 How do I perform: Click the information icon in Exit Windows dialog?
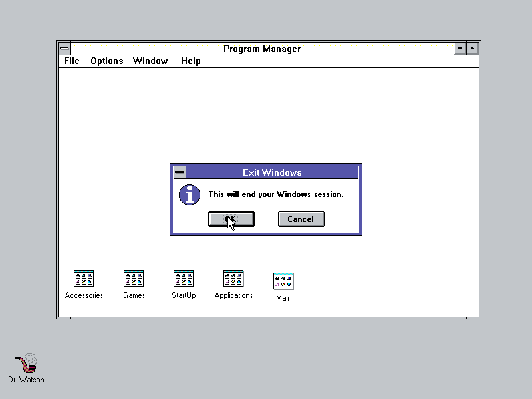coord(190,195)
